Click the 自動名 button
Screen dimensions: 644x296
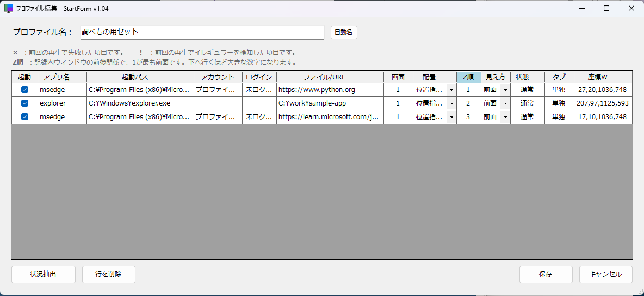tap(344, 33)
